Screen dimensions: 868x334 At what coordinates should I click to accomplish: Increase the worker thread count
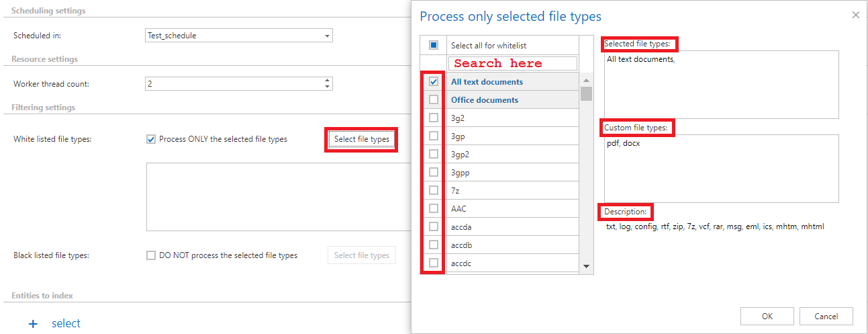coord(327,81)
